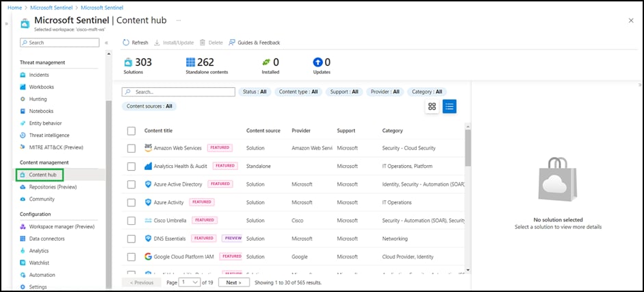Open the page number dropdown
Image resolution: width=644 pixels, height=292 pixels.
tap(190, 282)
